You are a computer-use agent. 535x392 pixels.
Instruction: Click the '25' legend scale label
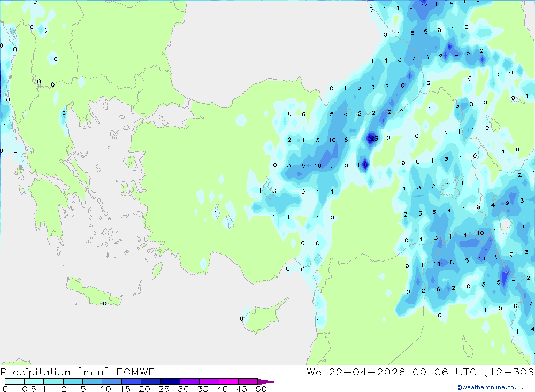click(164, 389)
